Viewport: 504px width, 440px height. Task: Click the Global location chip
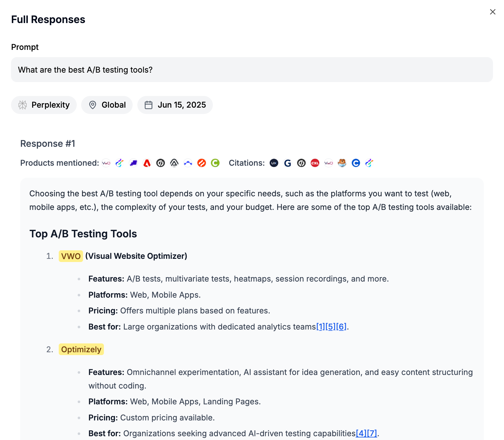(x=107, y=105)
